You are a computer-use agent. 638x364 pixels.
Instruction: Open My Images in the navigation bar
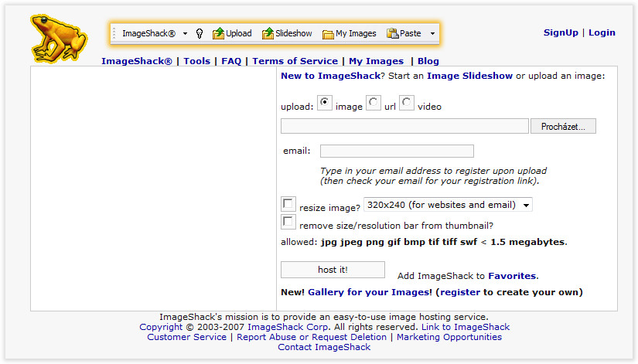[x=377, y=61]
